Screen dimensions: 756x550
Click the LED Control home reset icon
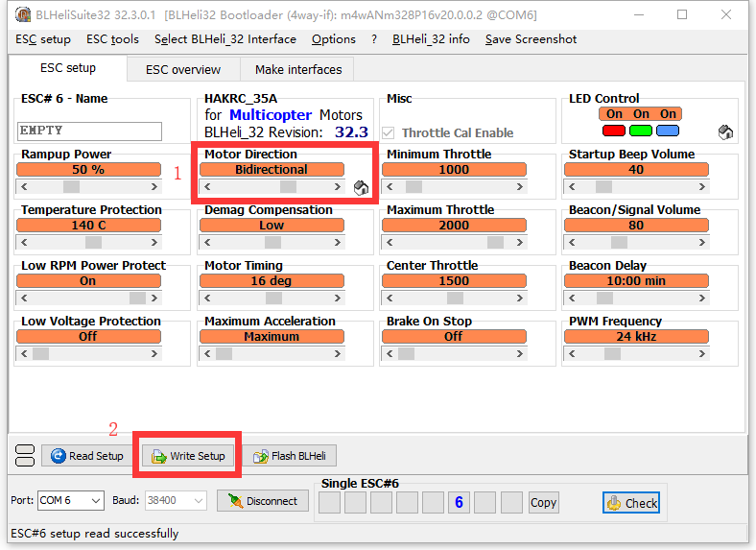pyautogui.click(x=725, y=132)
